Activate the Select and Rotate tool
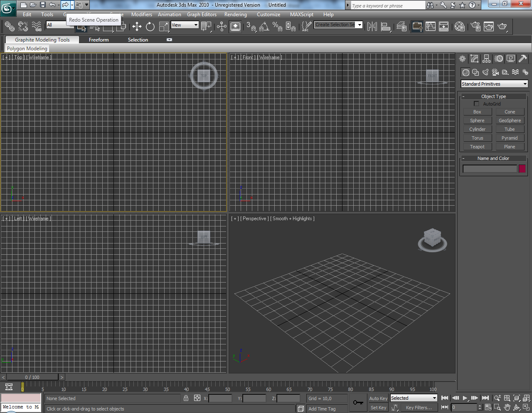The height and width of the screenshot is (413, 532). (x=150, y=27)
